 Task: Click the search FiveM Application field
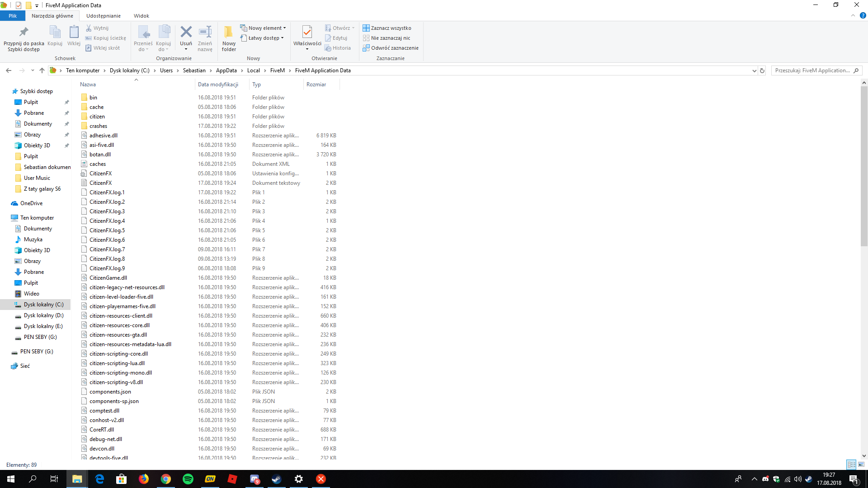pyautogui.click(x=812, y=70)
